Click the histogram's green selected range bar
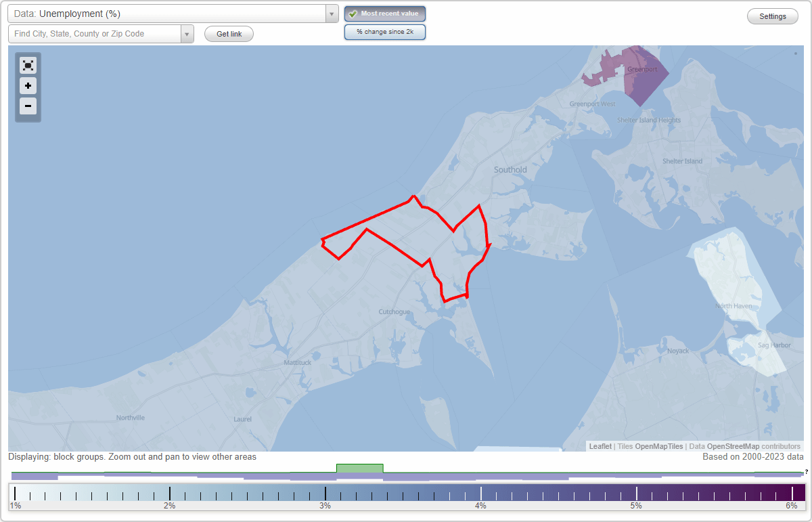Image resolution: width=812 pixels, height=522 pixels. pos(360,468)
